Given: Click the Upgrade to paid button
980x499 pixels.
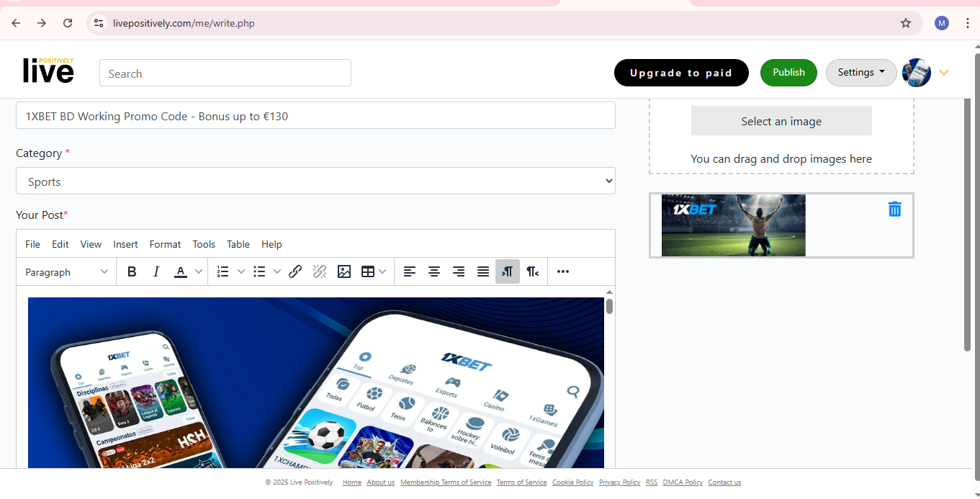Looking at the screenshot, I should tap(681, 73).
